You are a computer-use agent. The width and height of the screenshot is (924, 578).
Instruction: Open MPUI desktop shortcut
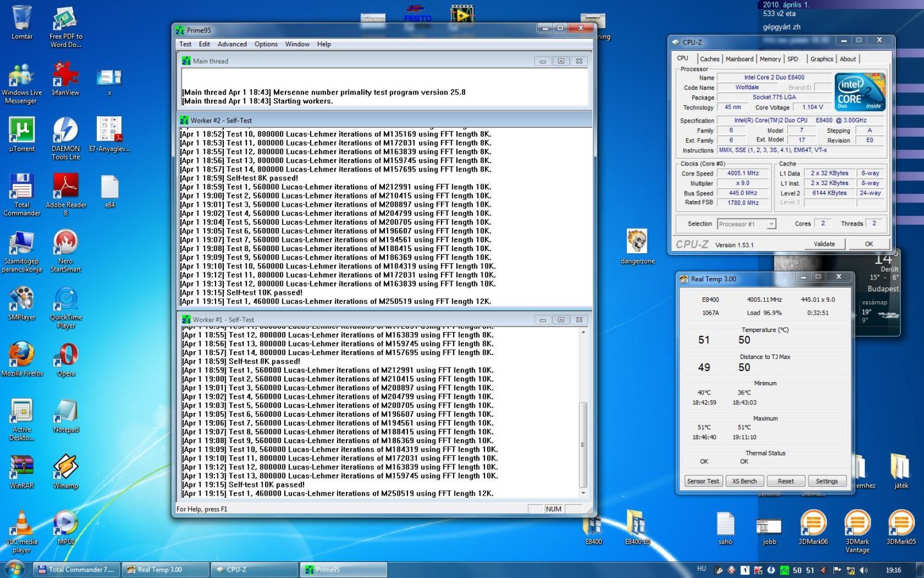[65, 528]
